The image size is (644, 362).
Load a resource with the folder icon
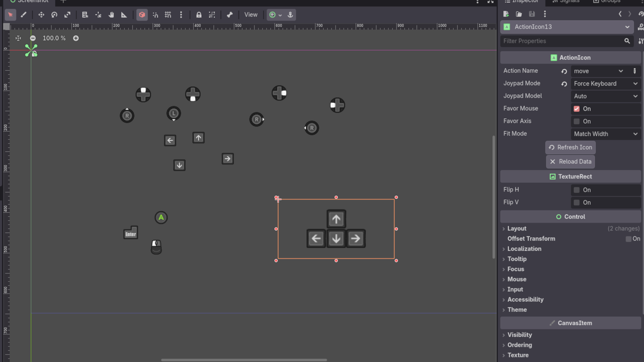click(x=519, y=14)
